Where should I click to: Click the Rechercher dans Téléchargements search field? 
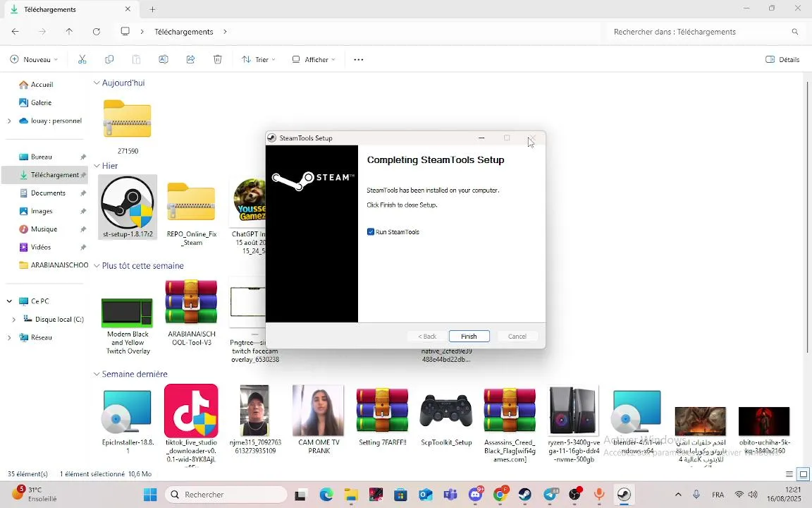706,32
